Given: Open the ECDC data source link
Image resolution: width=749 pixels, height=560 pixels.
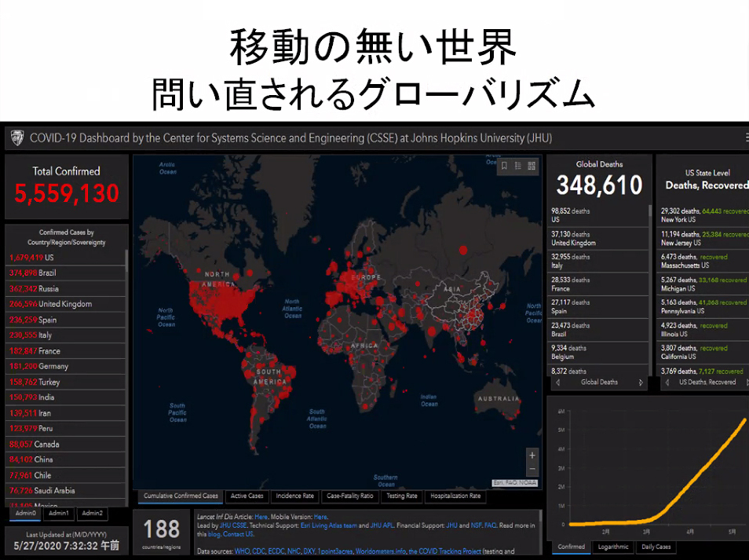Looking at the screenshot, I should (276, 551).
